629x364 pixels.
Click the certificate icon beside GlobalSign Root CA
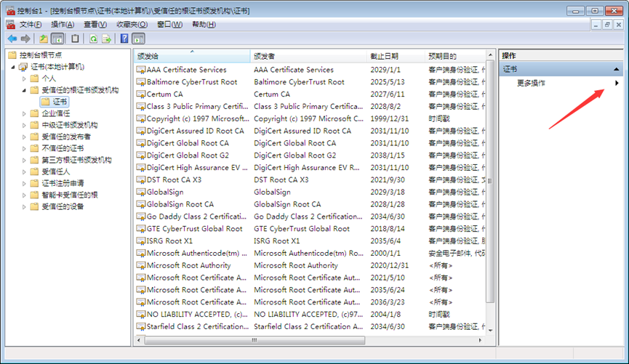tap(141, 204)
